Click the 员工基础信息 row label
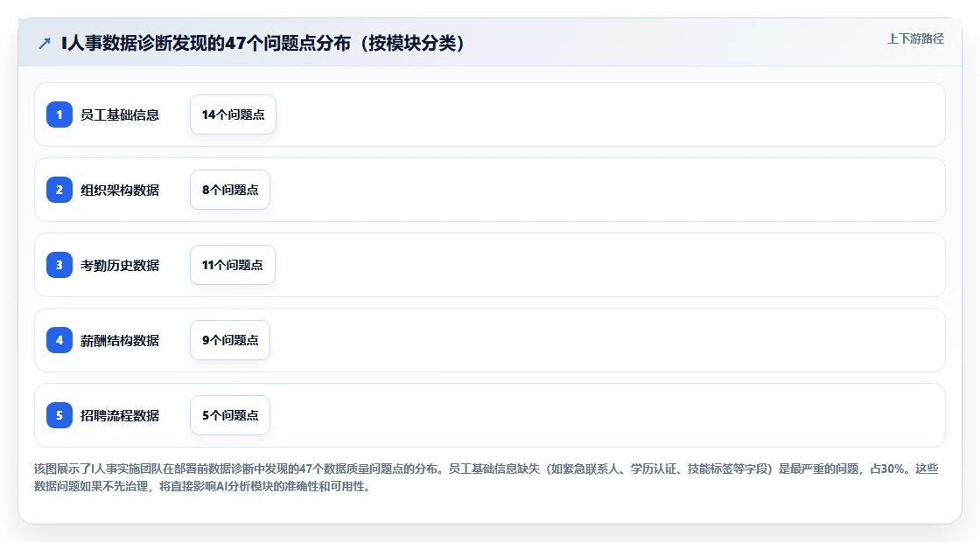The width and height of the screenshot is (980, 542). point(119,115)
